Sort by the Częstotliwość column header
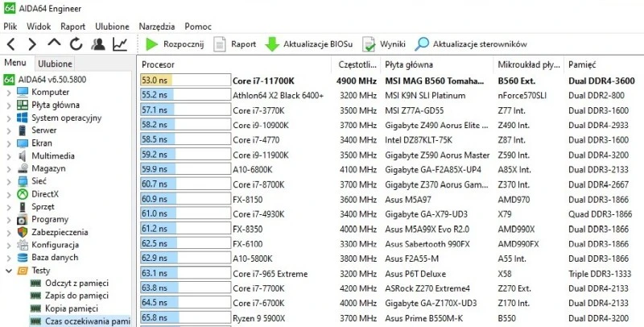 click(355, 64)
